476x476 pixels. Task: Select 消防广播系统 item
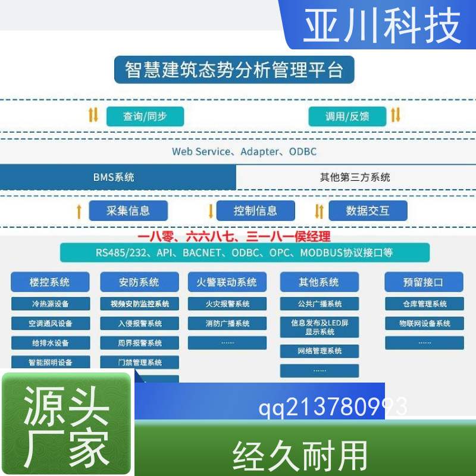coord(227,323)
